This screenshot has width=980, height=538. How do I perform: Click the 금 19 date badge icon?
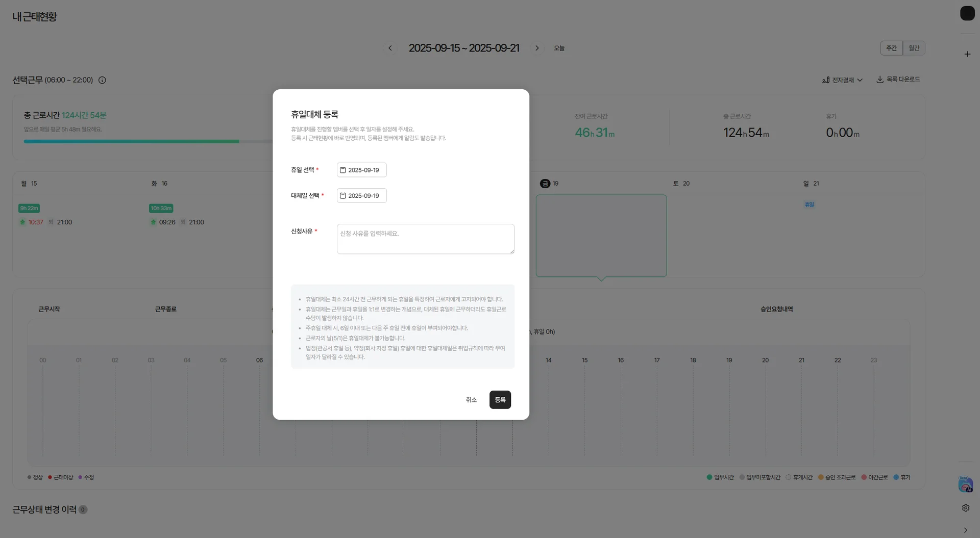545,183
